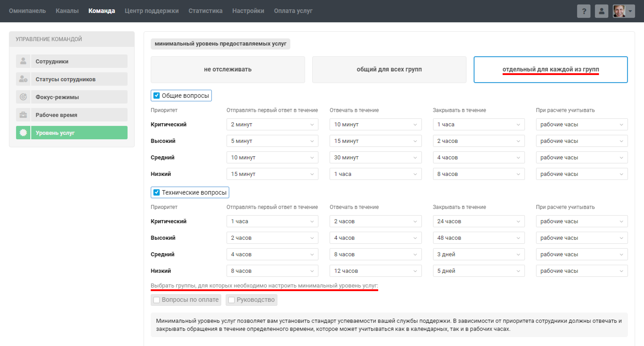Open the Центр поддержки menu item
This screenshot has width=644, height=346.
pos(151,11)
